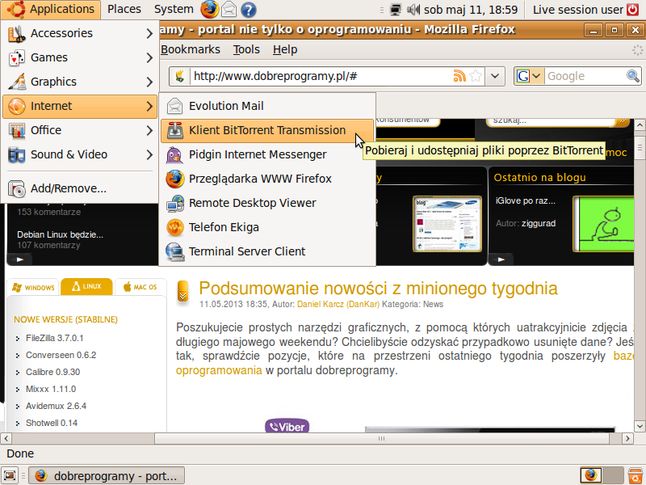Viewport: 646px width, 485px height.
Task: Open Avidemux 2.6.4 link
Action: pyautogui.click(x=56, y=406)
